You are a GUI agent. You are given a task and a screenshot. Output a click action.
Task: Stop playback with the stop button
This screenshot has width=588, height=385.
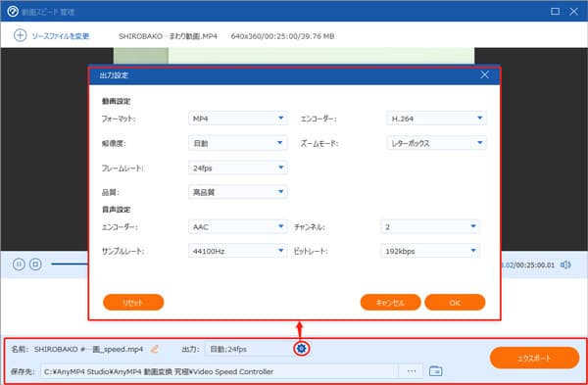(x=35, y=265)
